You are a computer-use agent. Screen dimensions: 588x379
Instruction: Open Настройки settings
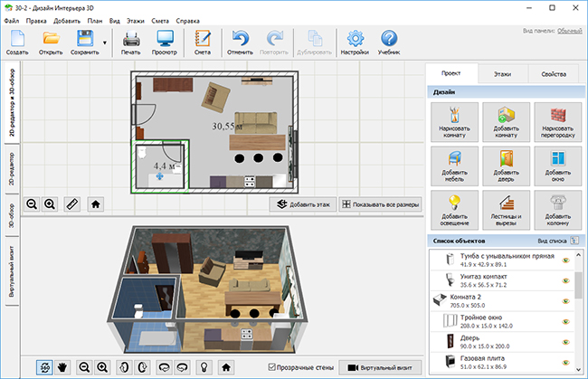pos(355,43)
